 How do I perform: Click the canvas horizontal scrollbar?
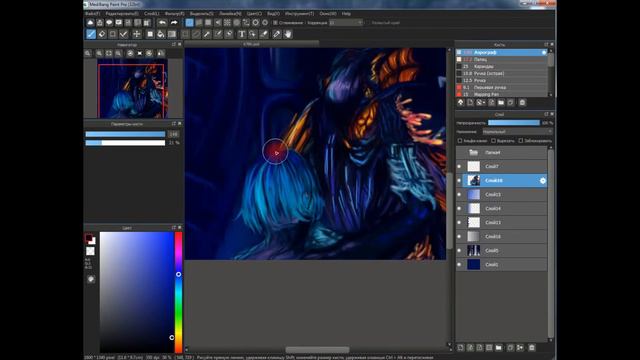pos(317,350)
